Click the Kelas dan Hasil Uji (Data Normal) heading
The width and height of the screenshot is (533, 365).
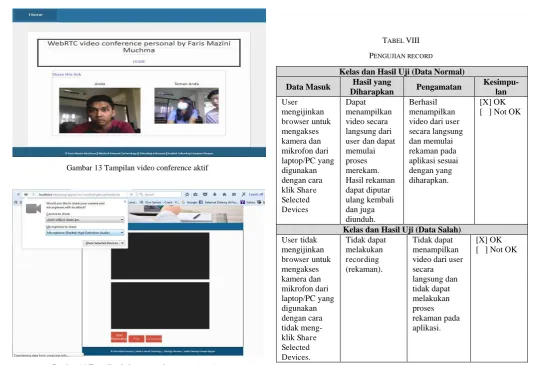pyautogui.click(x=401, y=72)
